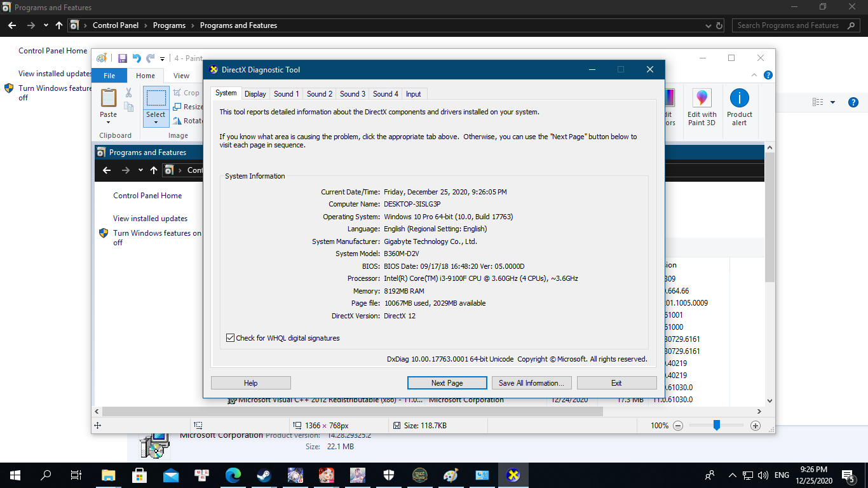Click Save All Information button
868x488 pixels.
531,383
